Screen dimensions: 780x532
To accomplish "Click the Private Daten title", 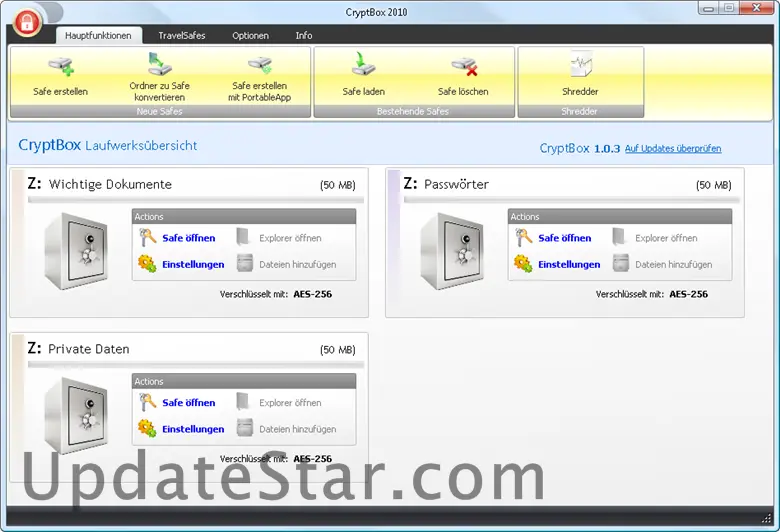I will [89, 349].
